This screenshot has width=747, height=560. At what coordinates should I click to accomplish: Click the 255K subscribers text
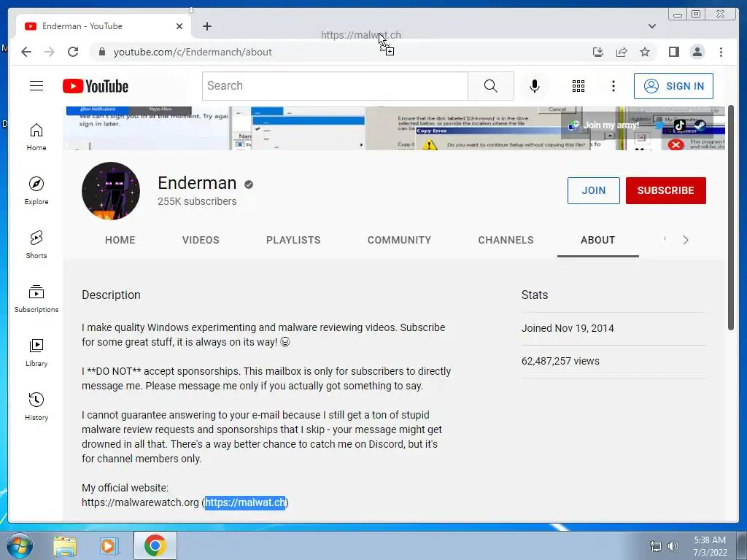[x=197, y=201]
